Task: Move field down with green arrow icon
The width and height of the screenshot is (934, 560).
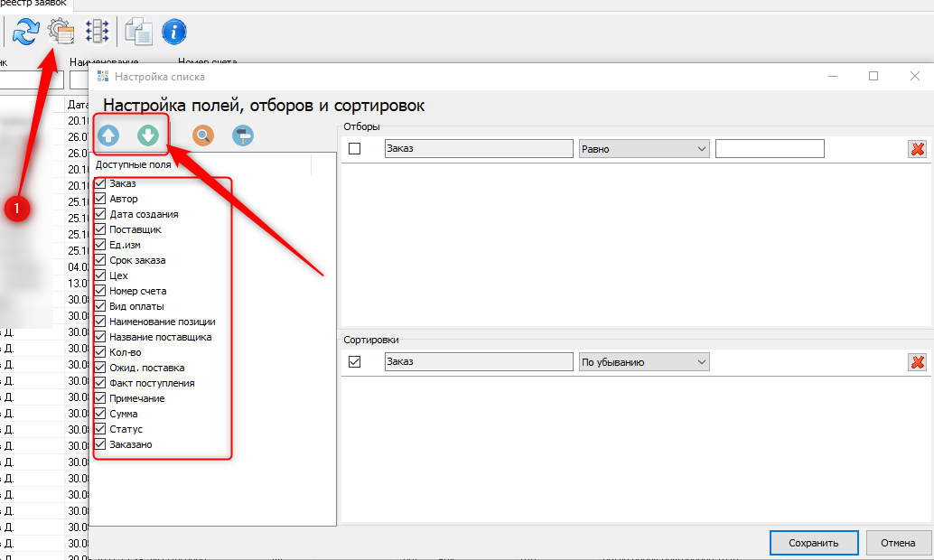Action: pyautogui.click(x=148, y=135)
